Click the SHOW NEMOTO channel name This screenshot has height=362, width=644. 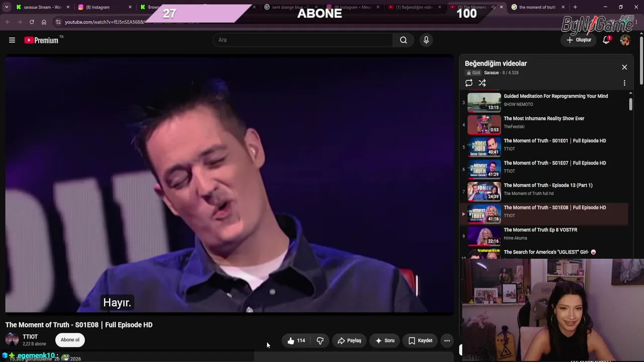(518, 105)
